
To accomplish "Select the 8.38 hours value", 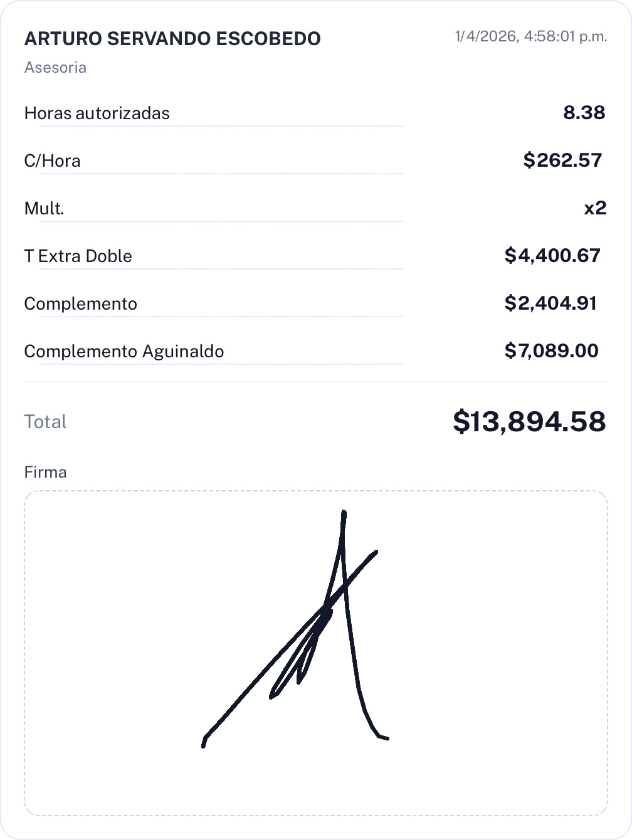I will coord(584,113).
